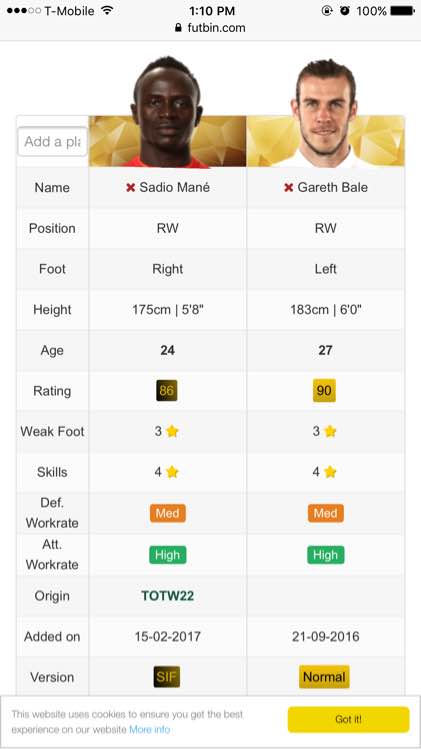The width and height of the screenshot is (421, 750).
Task: Tap the Wi-Fi status icon
Action: [108, 10]
